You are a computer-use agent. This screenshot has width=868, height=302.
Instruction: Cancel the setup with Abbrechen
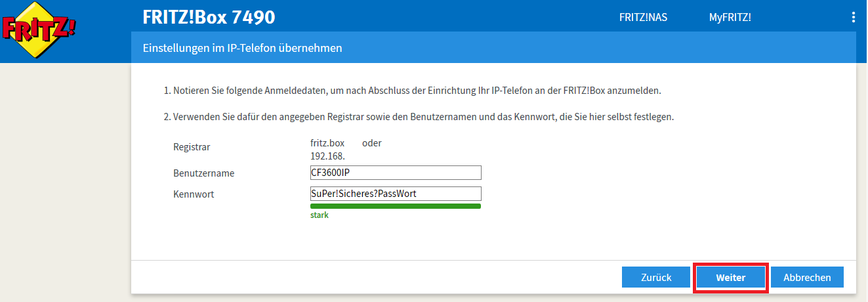[x=806, y=277]
